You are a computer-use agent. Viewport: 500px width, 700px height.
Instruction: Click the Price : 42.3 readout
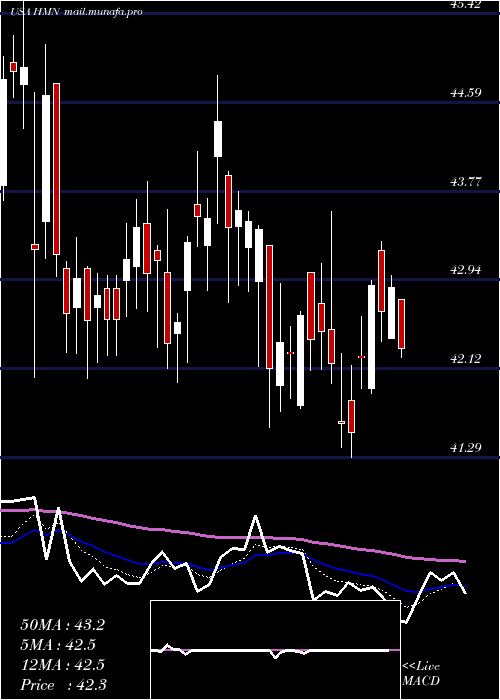click(x=63, y=685)
